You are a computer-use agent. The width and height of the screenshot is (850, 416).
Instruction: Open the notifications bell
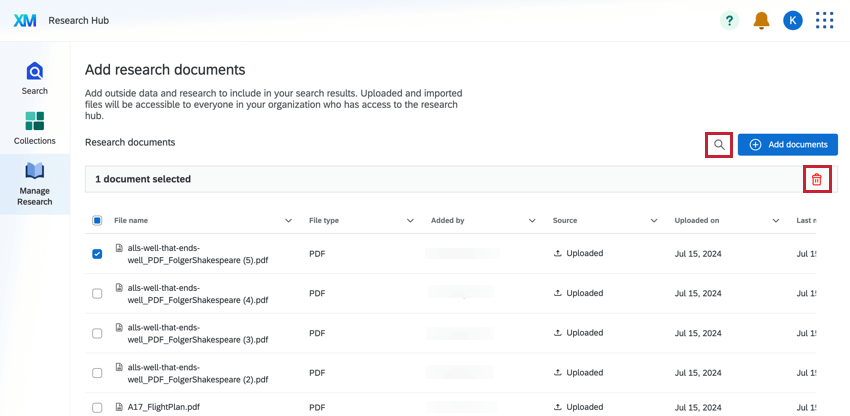[761, 20]
